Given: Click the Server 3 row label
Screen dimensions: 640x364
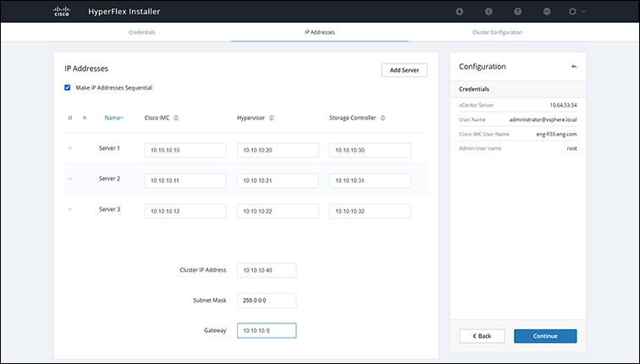Looking at the screenshot, I should click(109, 209).
